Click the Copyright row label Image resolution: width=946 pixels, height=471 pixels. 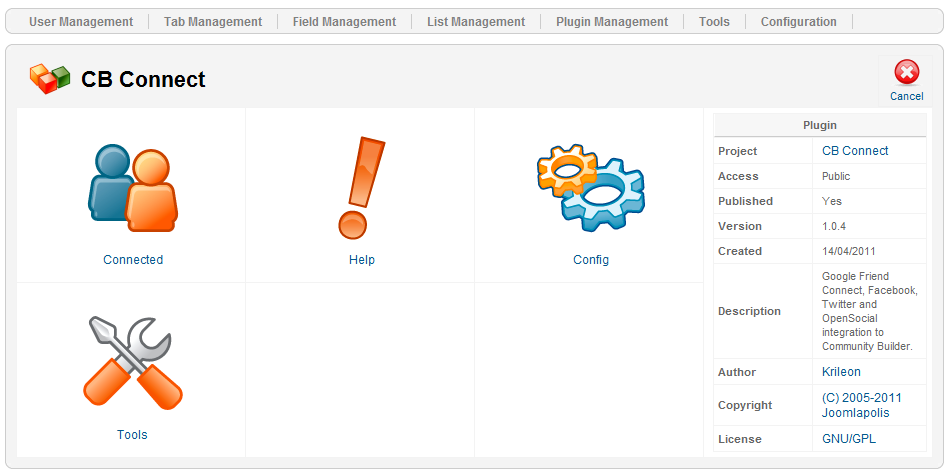pos(745,405)
